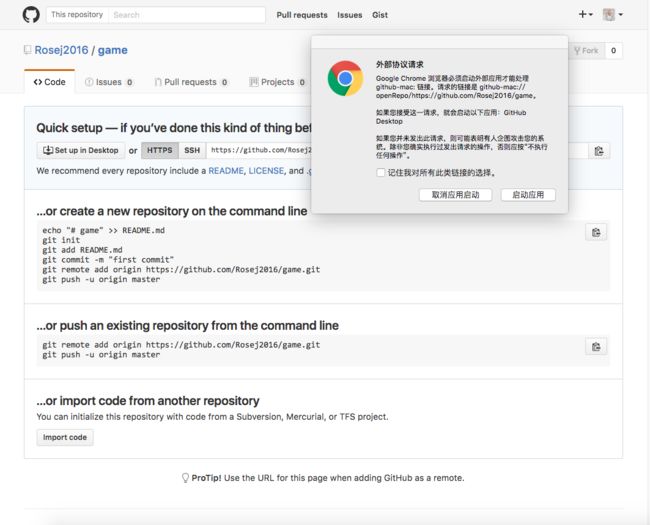Screen dimensions: 650x525
Task: Click the GitHub octocat logo icon
Action: click(31, 15)
